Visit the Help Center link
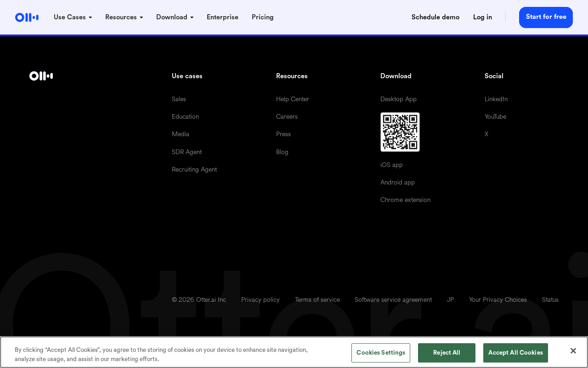This screenshot has width=588, height=368. click(293, 99)
